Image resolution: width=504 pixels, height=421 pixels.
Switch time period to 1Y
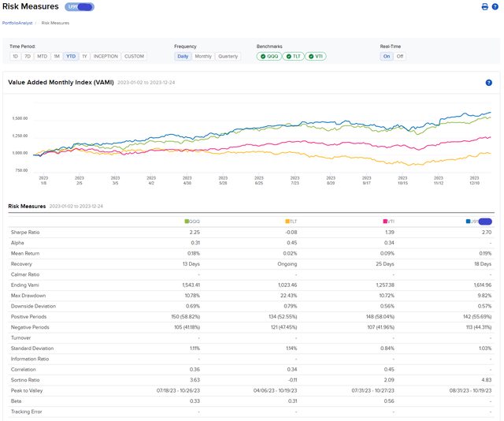[85, 57]
